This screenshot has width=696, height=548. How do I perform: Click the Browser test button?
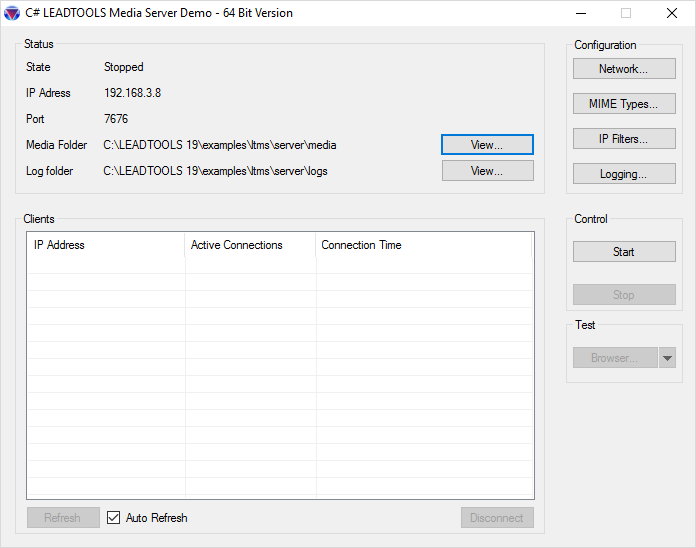pos(615,358)
